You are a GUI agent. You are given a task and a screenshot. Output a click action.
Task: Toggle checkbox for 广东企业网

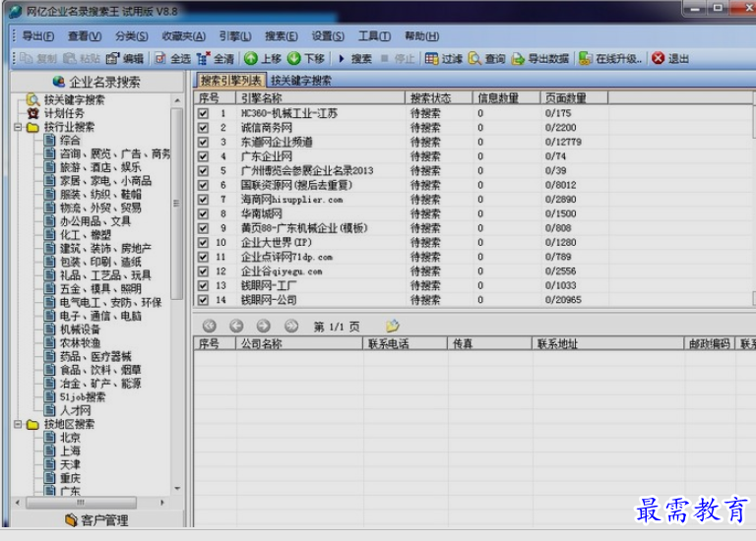point(203,156)
